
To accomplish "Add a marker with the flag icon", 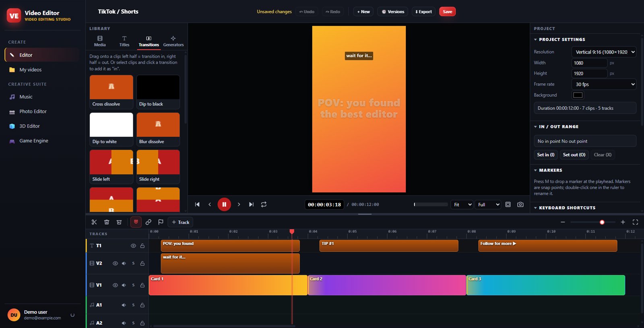I will coord(161,222).
